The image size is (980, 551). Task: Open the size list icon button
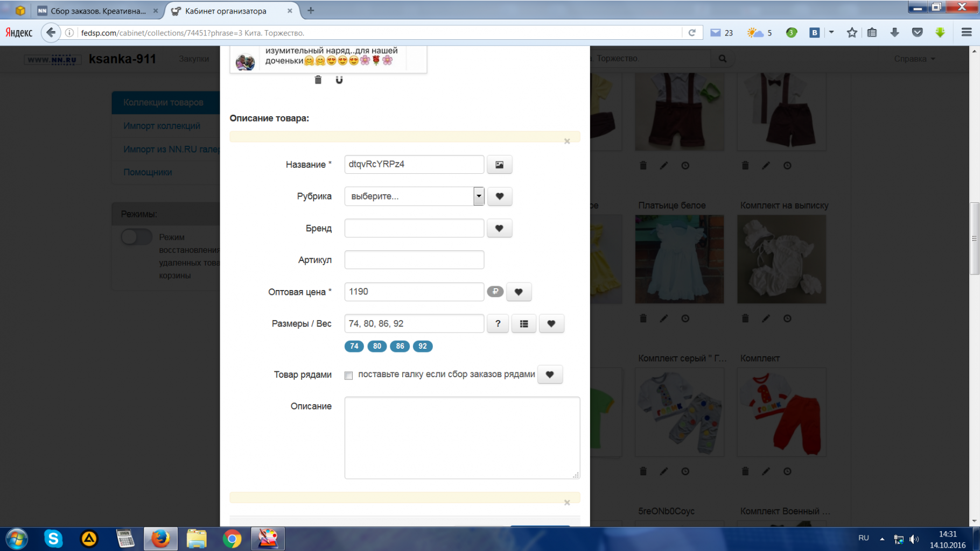pyautogui.click(x=523, y=323)
